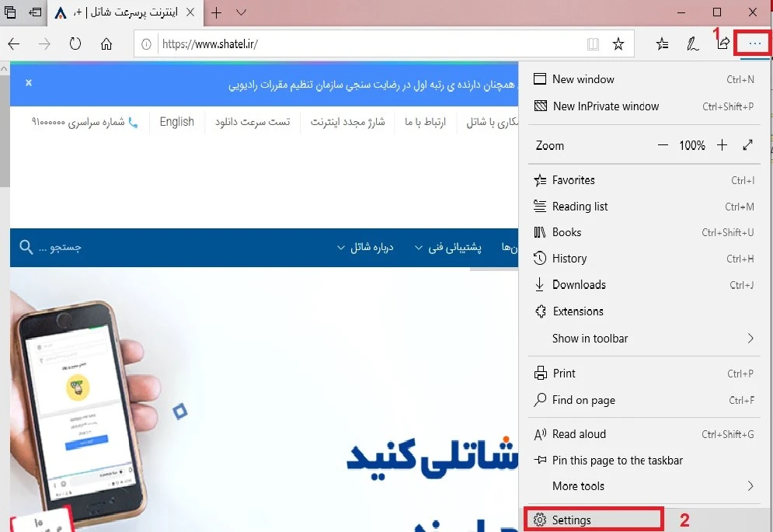Screen dimensions: 773x532
Task: Click page scrollbar up arrow on left
Action: point(4,68)
